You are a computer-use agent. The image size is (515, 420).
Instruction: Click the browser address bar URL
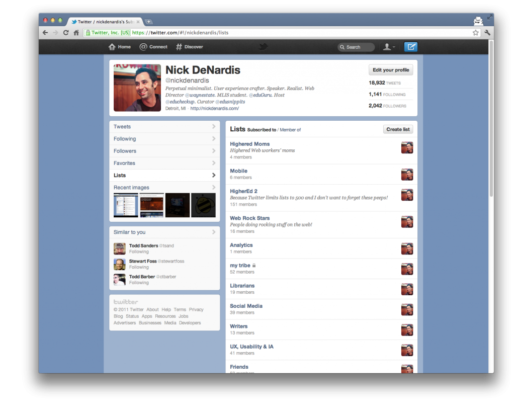181,33
